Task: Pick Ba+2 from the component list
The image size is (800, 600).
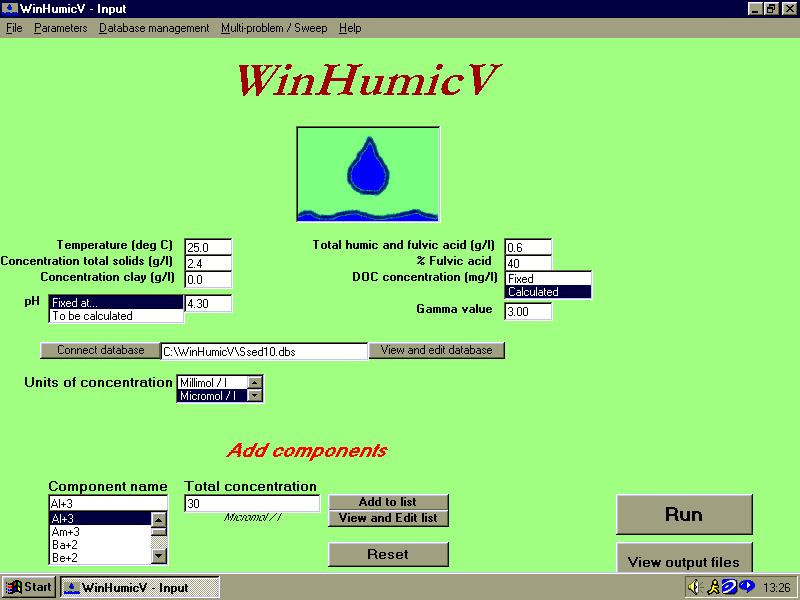Action: coord(100,545)
